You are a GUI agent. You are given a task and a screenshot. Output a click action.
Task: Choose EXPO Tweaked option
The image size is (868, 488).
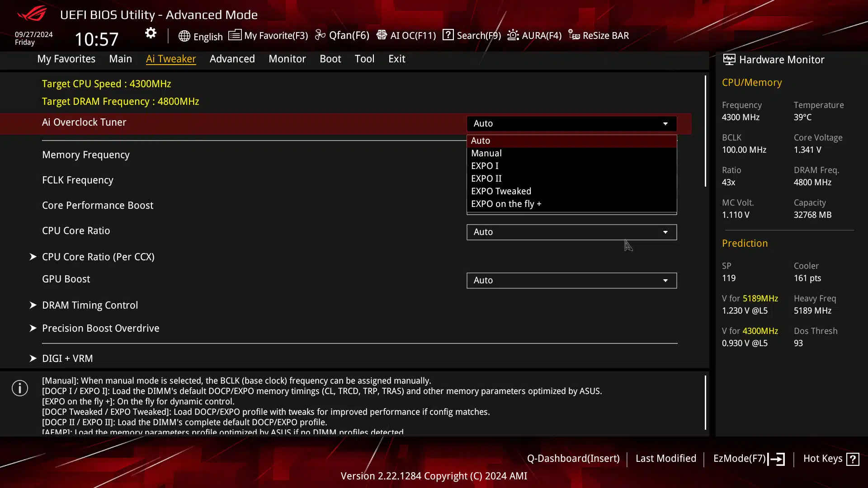pos(571,192)
